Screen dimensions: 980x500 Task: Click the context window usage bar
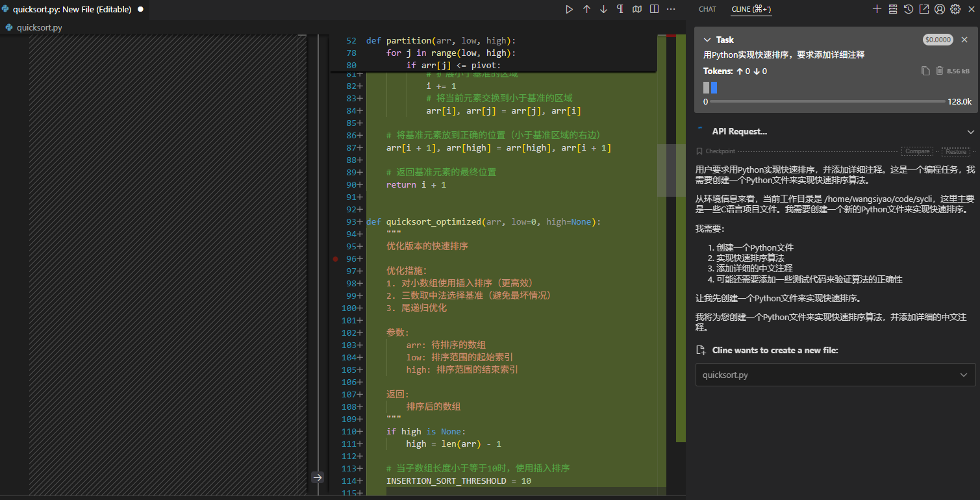coord(827,101)
